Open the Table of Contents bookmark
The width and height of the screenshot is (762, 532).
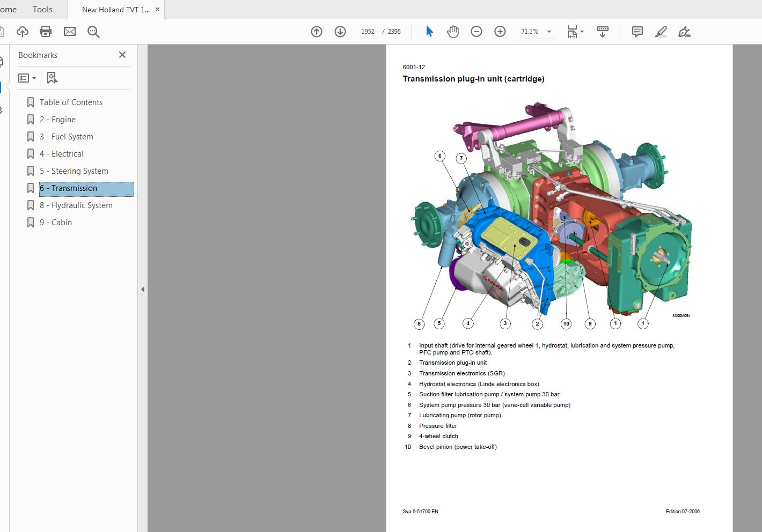tap(71, 102)
